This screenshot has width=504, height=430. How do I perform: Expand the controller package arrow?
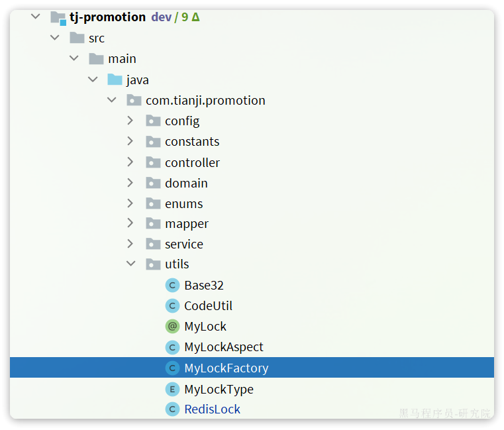coord(130,162)
